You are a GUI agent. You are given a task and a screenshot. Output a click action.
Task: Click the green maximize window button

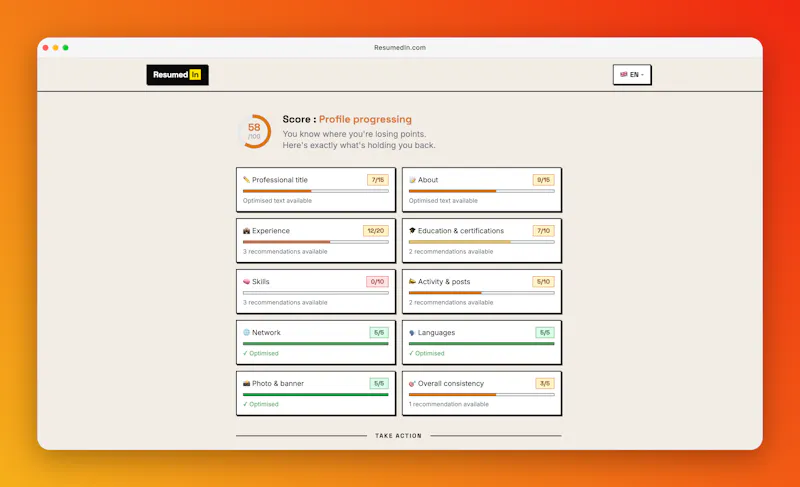pyautogui.click(x=65, y=47)
